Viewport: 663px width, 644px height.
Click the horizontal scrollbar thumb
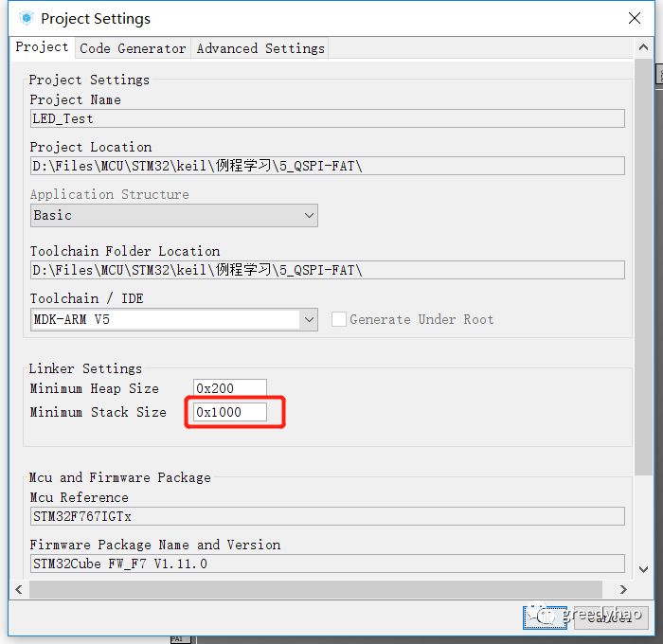pyautogui.click(x=315, y=589)
